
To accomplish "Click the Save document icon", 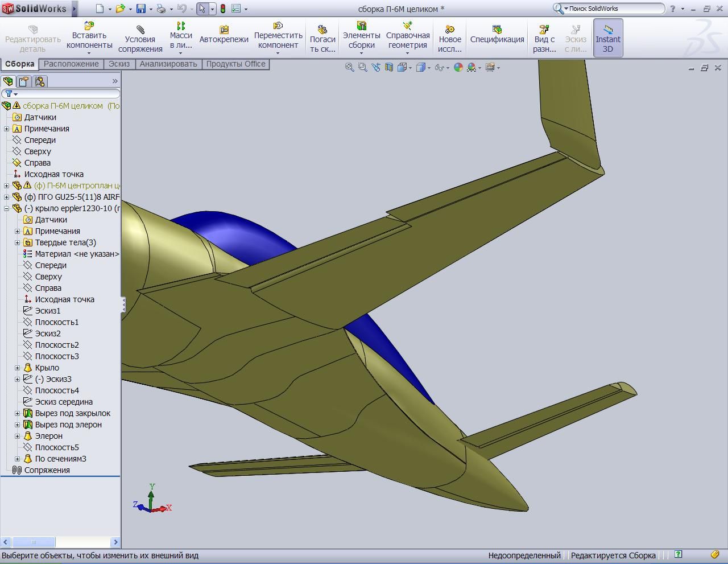I will coord(140,9).
